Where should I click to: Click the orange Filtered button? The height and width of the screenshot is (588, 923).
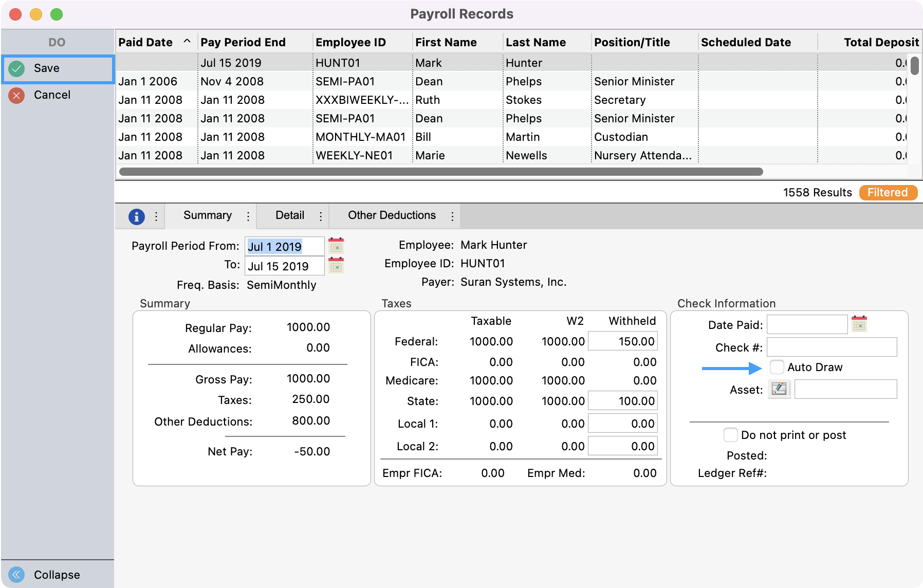(888, 192)
